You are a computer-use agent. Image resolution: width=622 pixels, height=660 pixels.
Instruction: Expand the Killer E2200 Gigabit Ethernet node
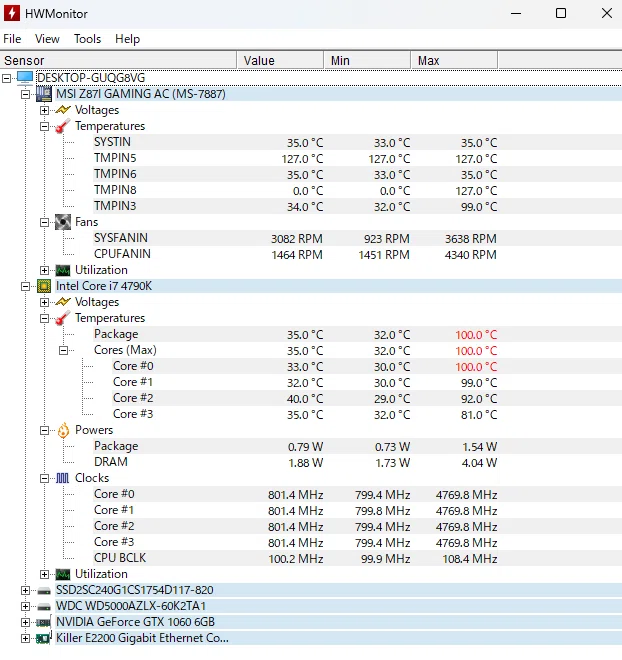click(x=26, y=638)
